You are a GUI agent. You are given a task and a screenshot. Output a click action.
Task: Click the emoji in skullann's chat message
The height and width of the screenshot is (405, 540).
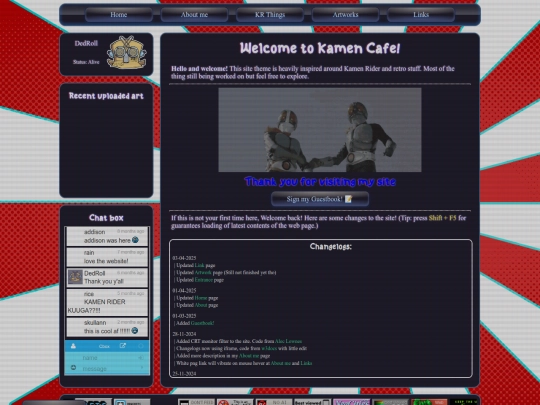pyautogui.click(x=135, y=331)
